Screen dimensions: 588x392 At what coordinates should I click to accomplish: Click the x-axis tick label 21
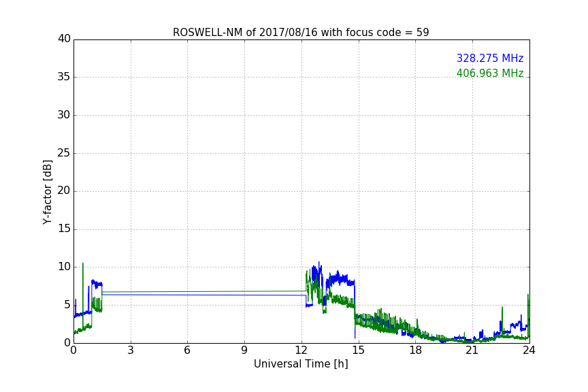coord(472,350)
